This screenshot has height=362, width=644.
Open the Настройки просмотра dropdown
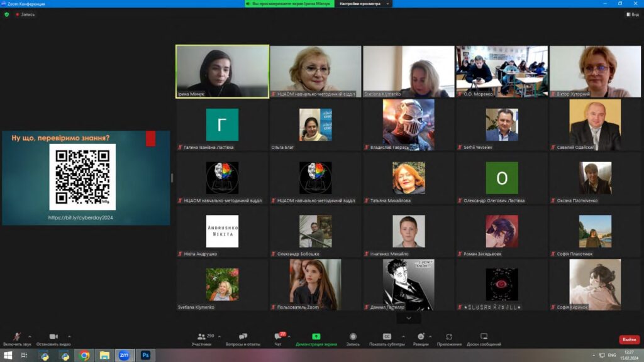click(x=364, y=4)
